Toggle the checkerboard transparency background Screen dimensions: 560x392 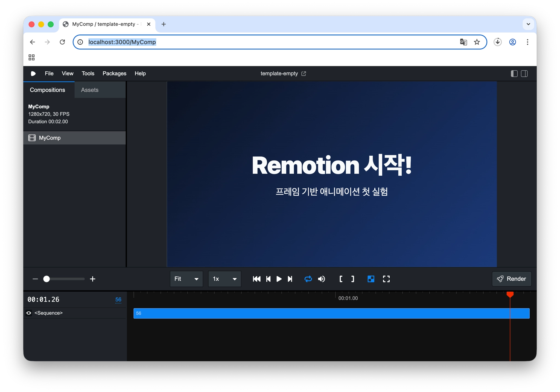click(x=371, y=279)
